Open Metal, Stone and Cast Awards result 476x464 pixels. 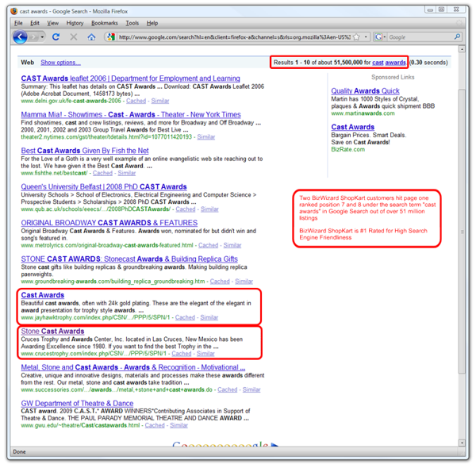click(x=133, y=367)
